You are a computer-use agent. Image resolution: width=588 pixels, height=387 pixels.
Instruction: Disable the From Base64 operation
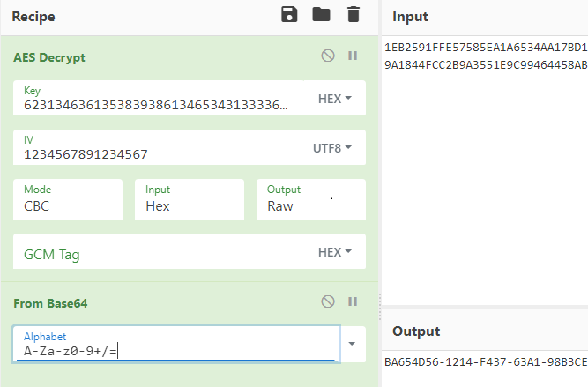[x=328, y=301]
